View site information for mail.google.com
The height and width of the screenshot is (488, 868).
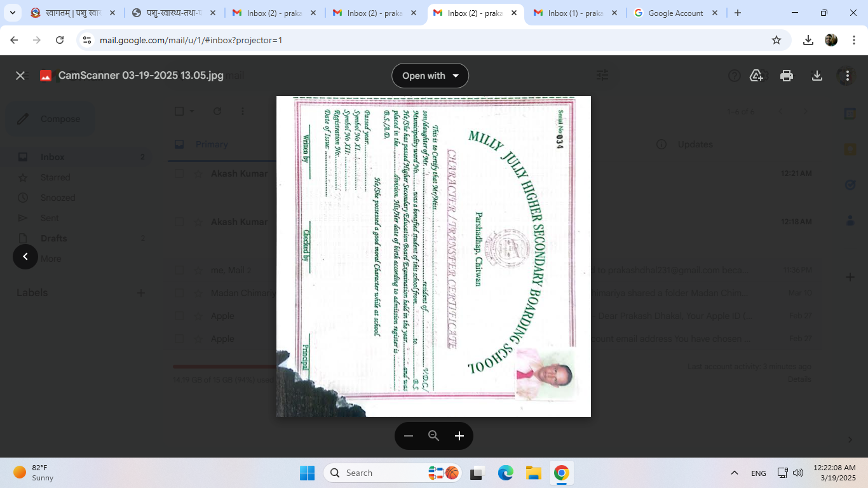[88, 40]
